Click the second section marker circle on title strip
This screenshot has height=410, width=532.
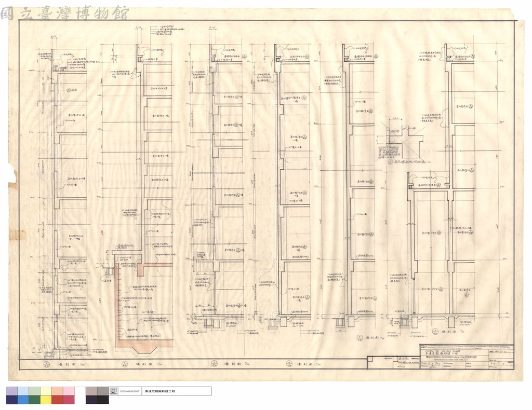(125, 364)
